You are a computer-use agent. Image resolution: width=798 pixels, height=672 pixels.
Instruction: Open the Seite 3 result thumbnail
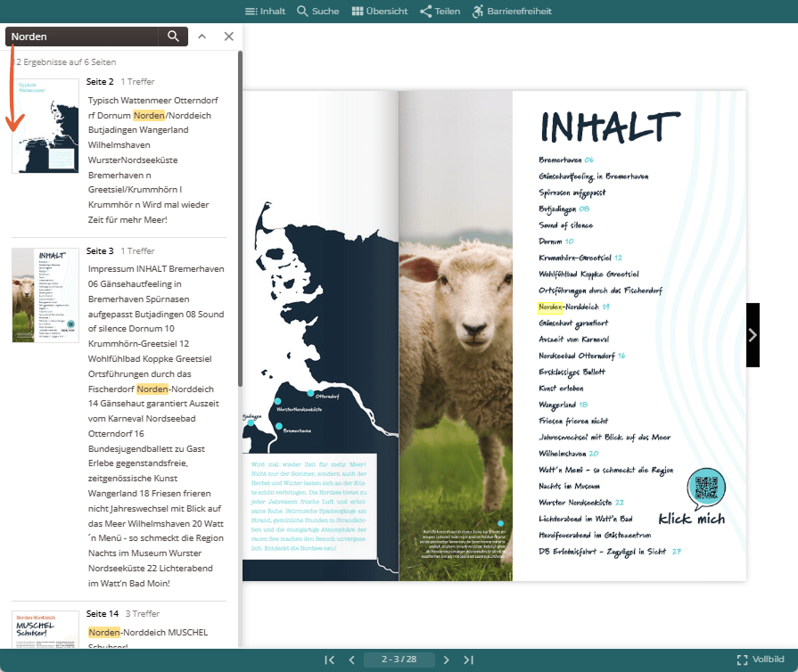[45, 295]
